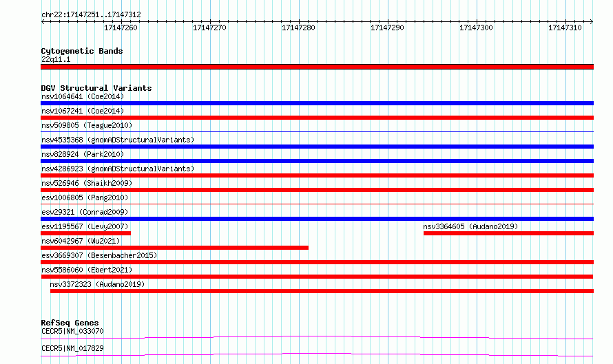Click red bar of nsv3372323
Viewport: 613px width, 364px height.
click(x=322, y=291)
